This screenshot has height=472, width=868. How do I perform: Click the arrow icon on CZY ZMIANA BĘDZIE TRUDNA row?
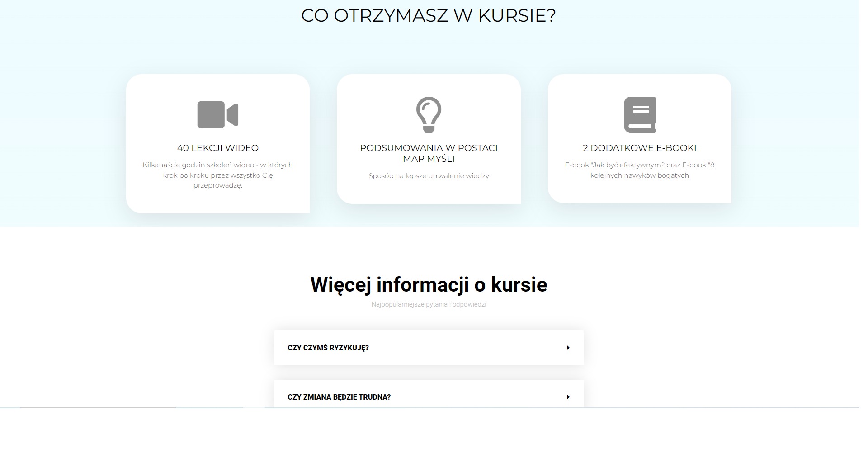point(568,396)
